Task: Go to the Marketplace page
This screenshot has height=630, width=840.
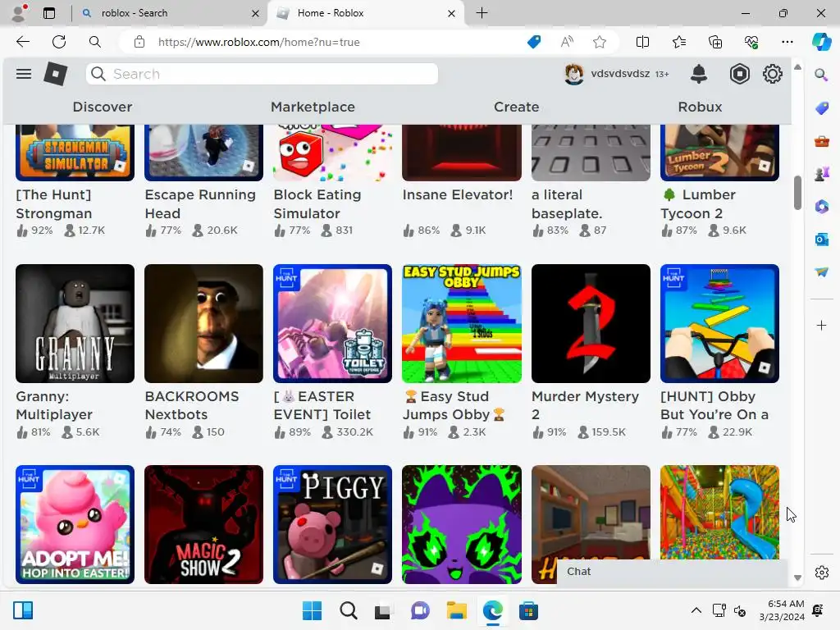Action: (x=313, y=107)
